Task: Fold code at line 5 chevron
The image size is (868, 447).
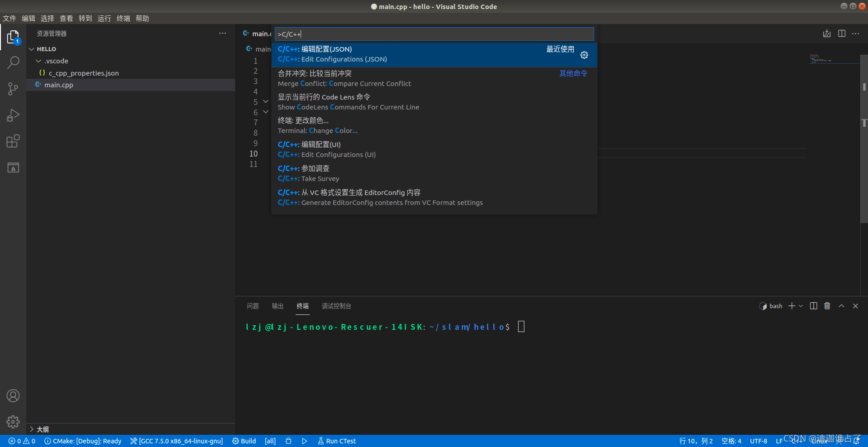Action: [266, 101]
